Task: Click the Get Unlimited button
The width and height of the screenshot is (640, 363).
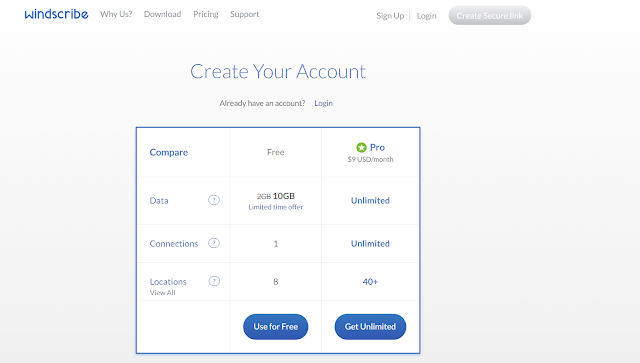Action: coord(370,327)
